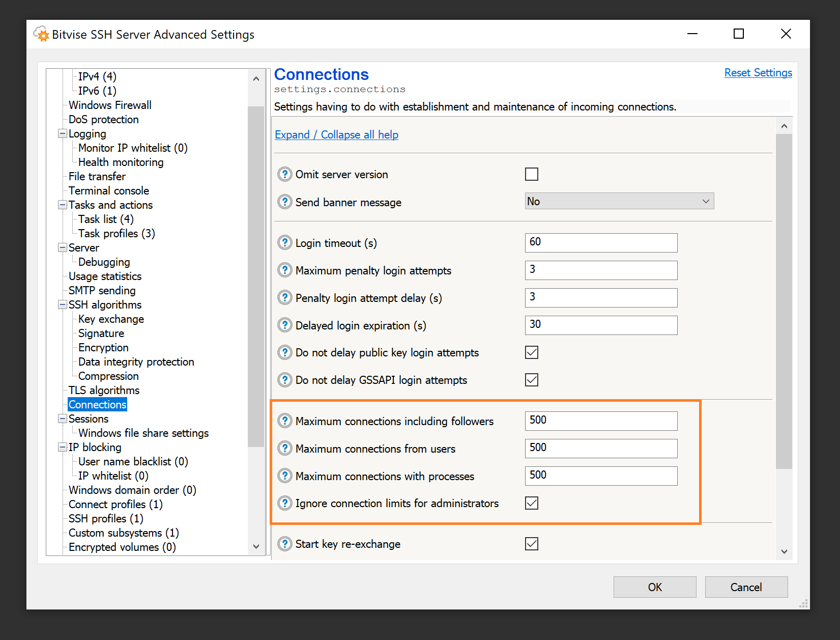Viewport: 840px width, 640px height.
Task: Show help for Login timeout setting
Action: [x=284, y=243]
